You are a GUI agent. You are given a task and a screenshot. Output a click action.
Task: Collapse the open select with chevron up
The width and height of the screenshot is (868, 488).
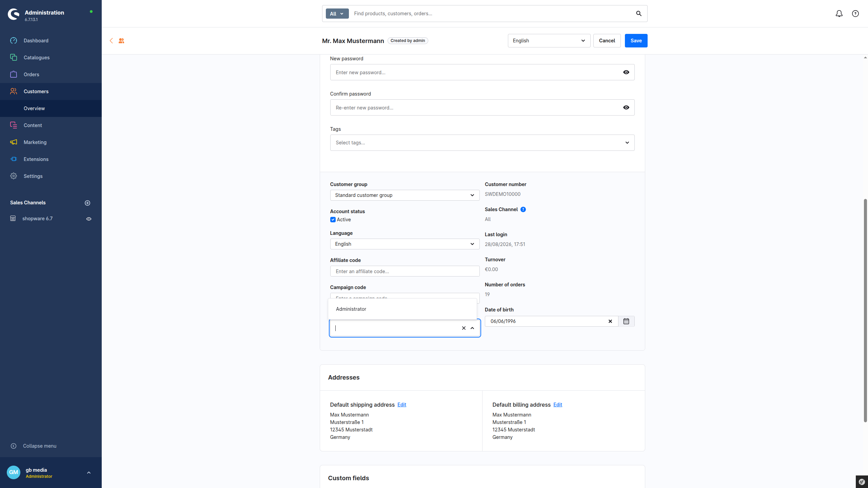[472, 328]
